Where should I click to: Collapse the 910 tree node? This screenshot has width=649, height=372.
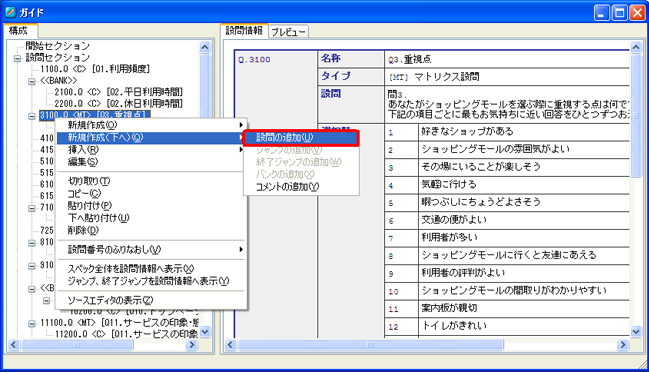[x=32, y=266]
